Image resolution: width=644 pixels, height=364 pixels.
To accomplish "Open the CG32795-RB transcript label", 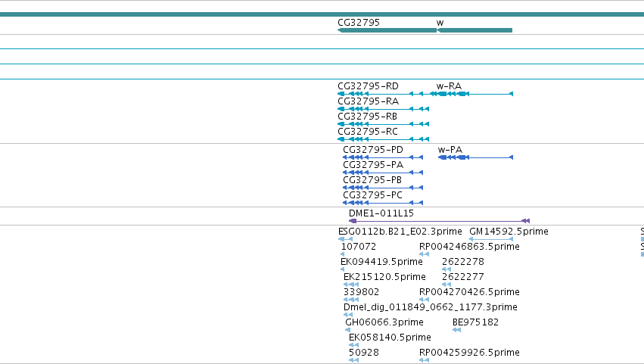I will [368, 117].
